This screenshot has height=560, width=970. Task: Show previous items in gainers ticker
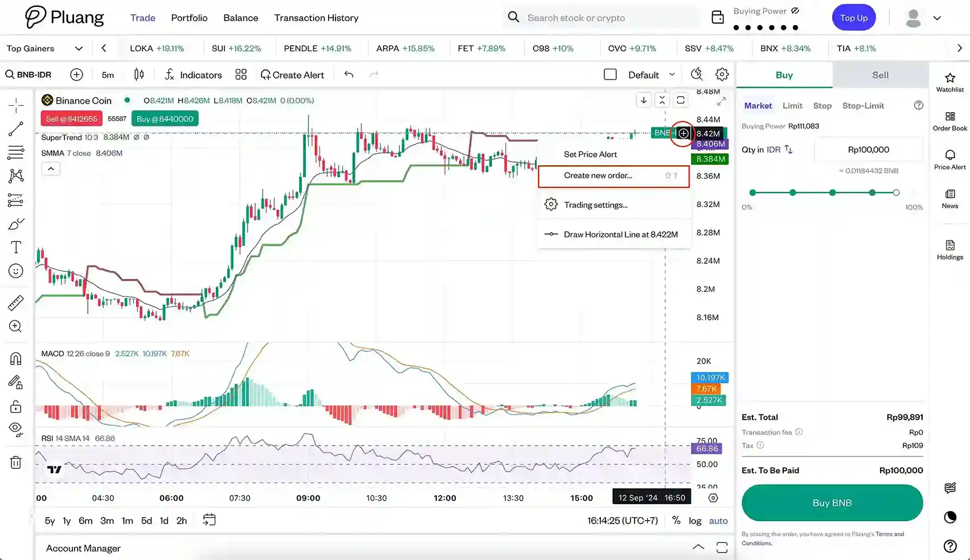point(104,48)
